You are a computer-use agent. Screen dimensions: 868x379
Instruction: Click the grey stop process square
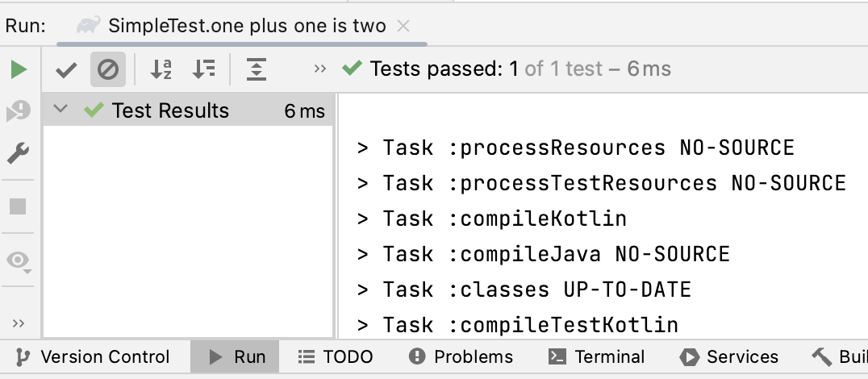[19, 206]
